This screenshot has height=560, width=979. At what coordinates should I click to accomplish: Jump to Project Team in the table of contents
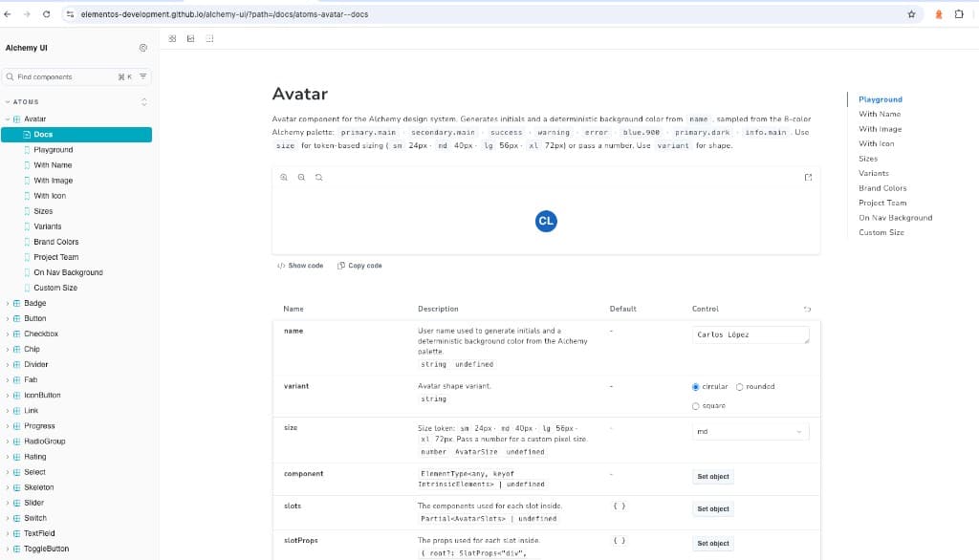click(882, 203)
